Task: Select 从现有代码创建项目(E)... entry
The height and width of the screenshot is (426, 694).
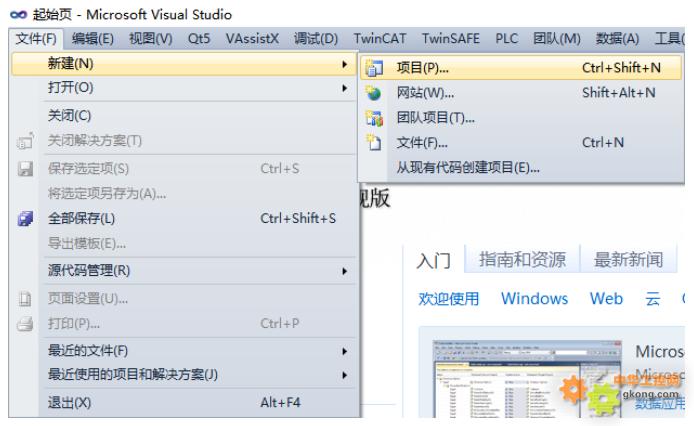Action: click(521, 167)
